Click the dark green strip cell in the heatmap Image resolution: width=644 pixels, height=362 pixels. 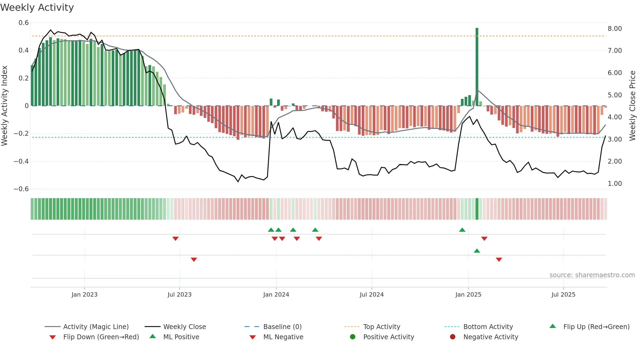477,209
